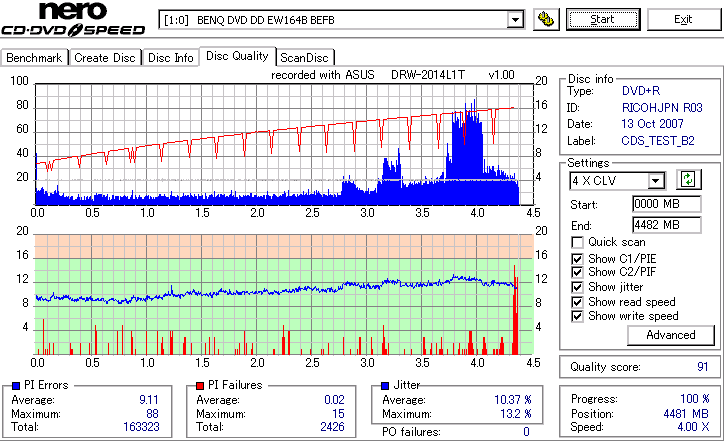Select the Disc Quality tab

pos(237,56)
